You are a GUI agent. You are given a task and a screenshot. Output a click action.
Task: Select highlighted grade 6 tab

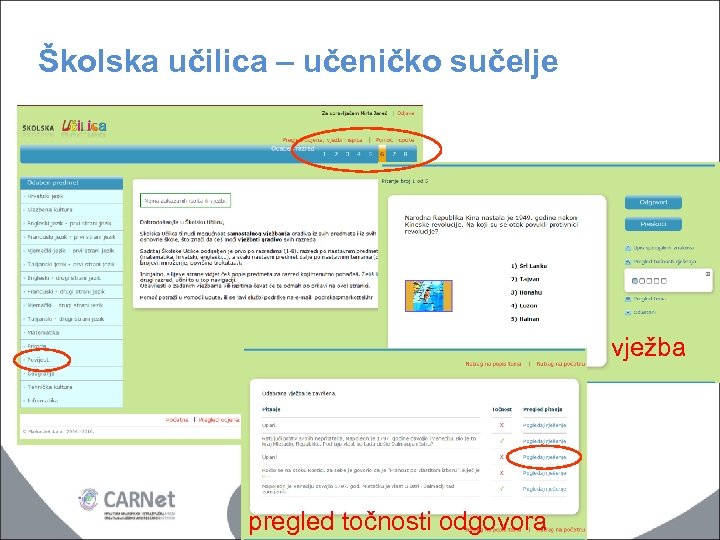(382, 154)
